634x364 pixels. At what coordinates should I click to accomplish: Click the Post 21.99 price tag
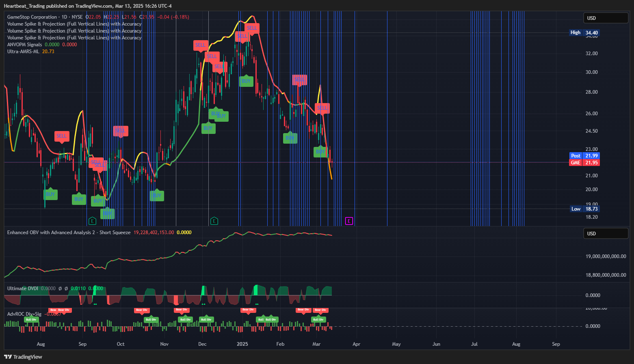coord(584,156)
